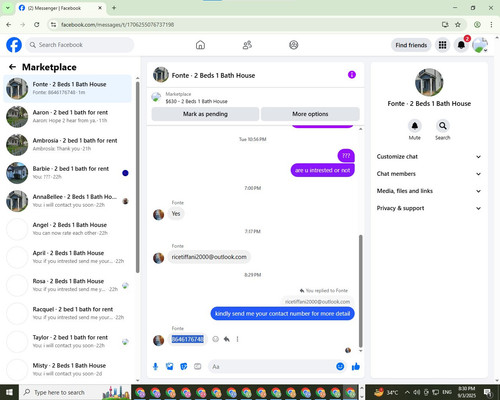Click Mark as pending button
500x400 pixels.
tap(205, 114)
